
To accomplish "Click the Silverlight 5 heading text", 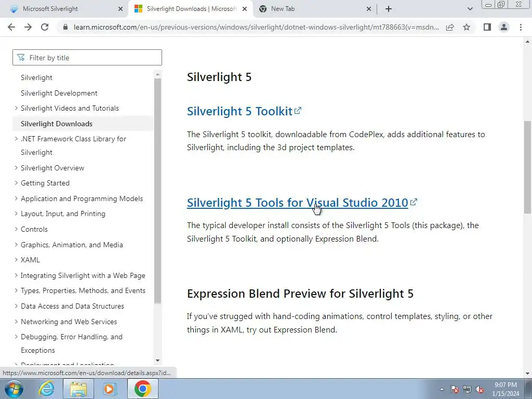I will pos(219,77).
